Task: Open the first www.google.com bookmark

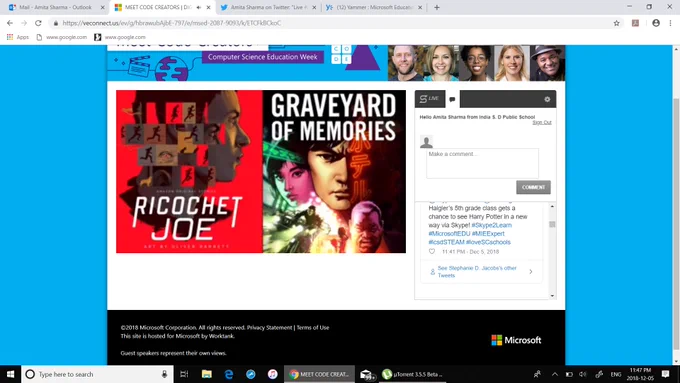Action: coord(62,37)
